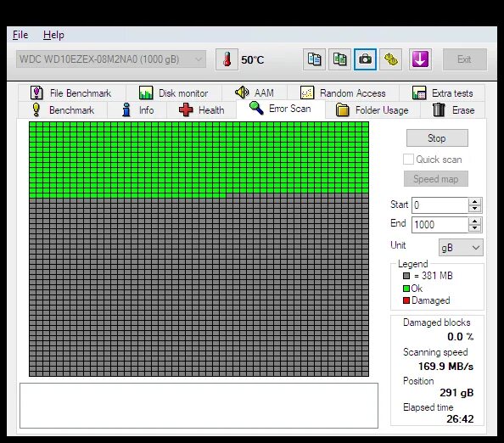This screenshot has height=443, width=504.
Task: Click the thermometer temperature icon
Action: pos(227,59)
